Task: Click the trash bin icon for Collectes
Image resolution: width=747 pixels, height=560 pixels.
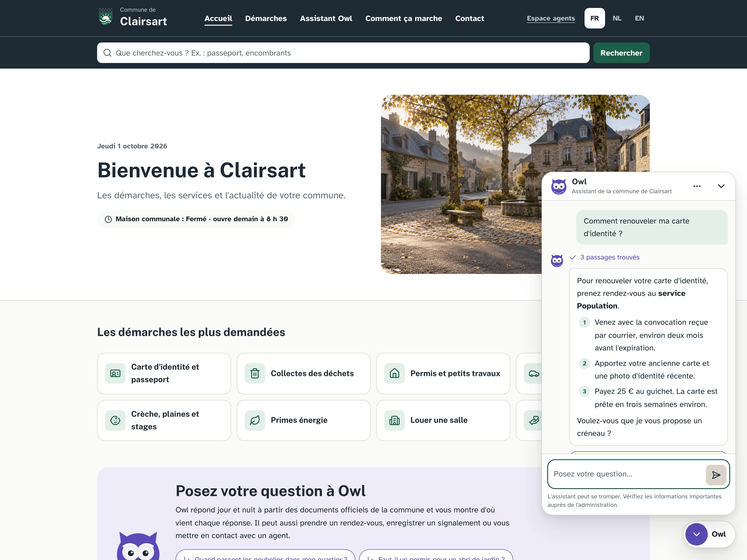Action: [255, 373]
